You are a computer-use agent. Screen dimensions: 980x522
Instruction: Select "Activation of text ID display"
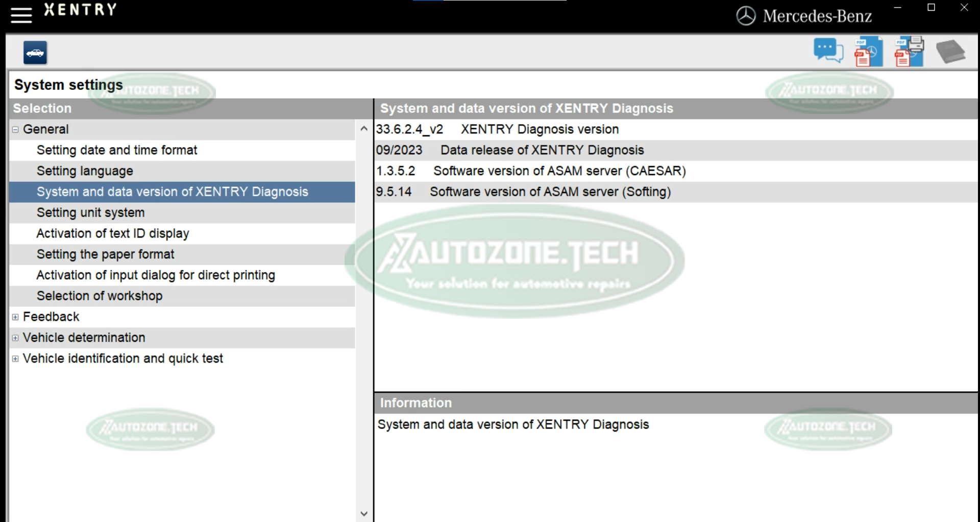pyautogui.click(x=112, y=233)
